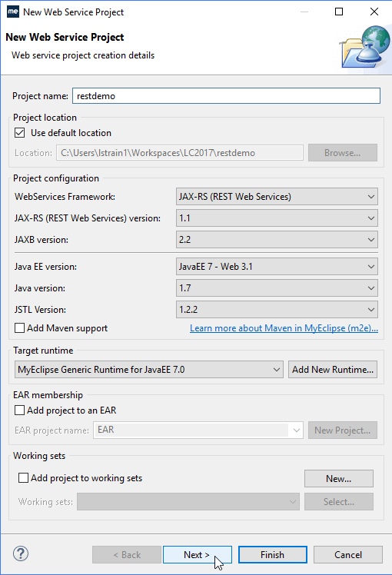Click the disabled New Project... button
The width and height of the screenshot is (392, 575).
[x=343, y=430]
